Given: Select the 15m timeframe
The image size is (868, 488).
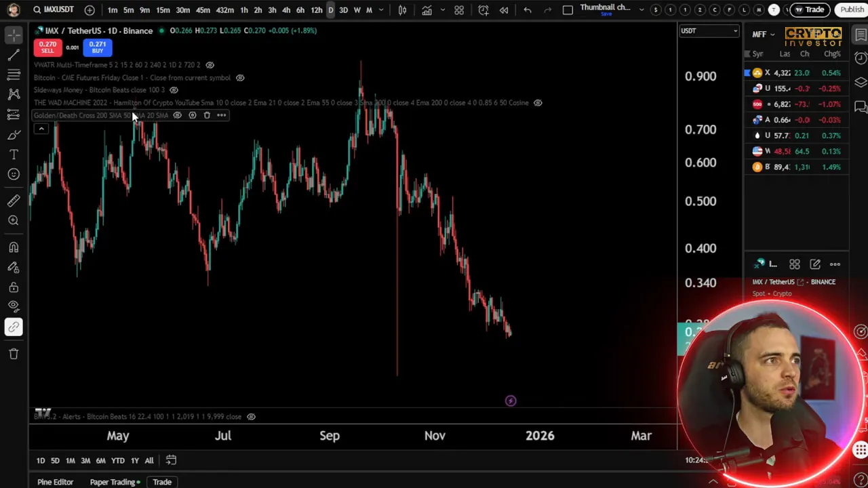Looking at the screenshot, I should 163,10.
